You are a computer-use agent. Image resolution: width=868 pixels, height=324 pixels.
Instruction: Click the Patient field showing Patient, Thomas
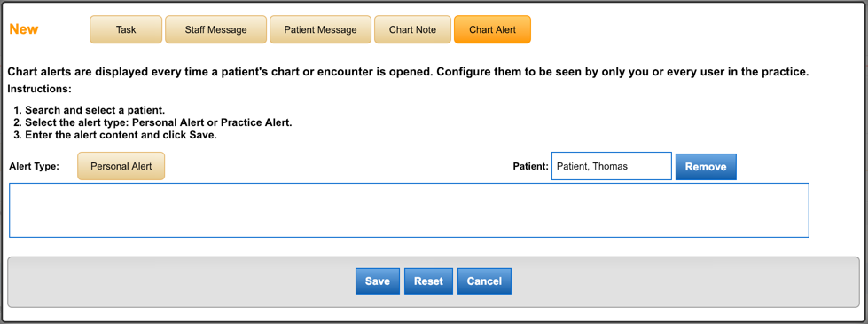pos(611,166)
